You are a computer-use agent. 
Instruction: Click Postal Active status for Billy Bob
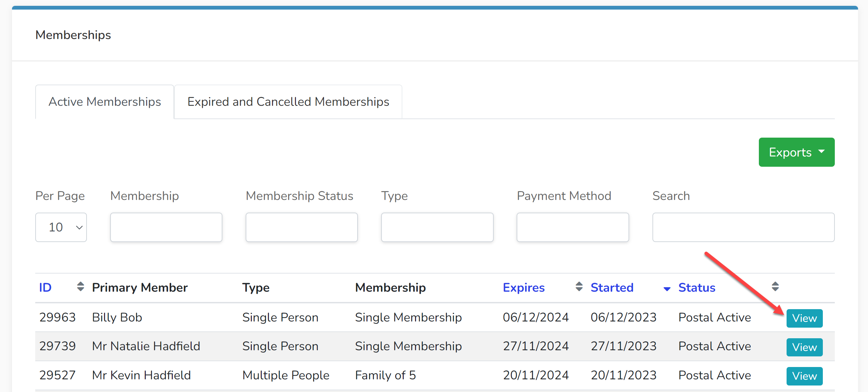[714, 317]
